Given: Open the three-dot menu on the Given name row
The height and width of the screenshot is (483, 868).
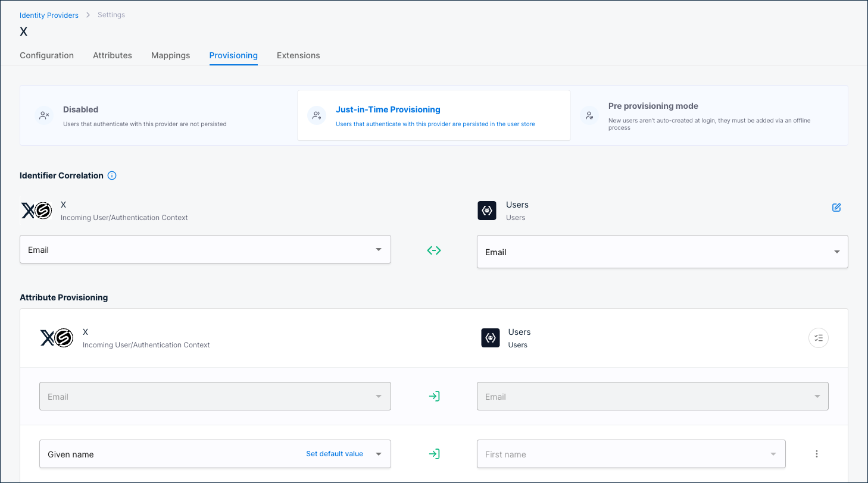Looking at the screenshot, I should [817, 453].
